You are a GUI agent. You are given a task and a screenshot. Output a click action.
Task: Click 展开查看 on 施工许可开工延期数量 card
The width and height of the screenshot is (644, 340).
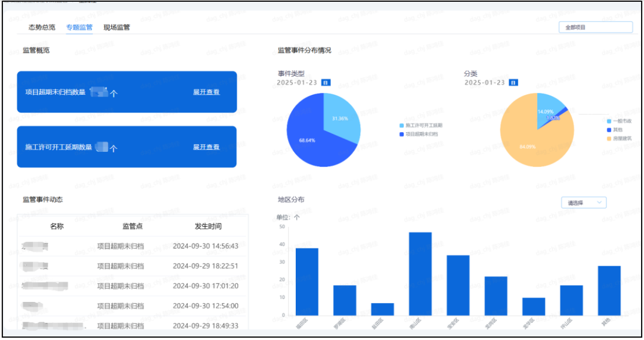(x=206, y=147)
